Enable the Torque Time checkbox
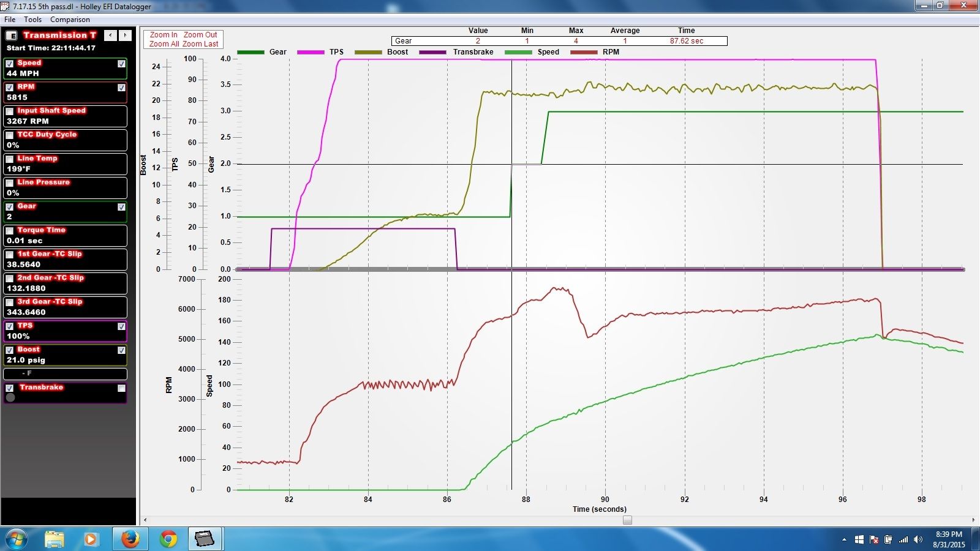Viewport: 980px width, 551px height. 10,231
